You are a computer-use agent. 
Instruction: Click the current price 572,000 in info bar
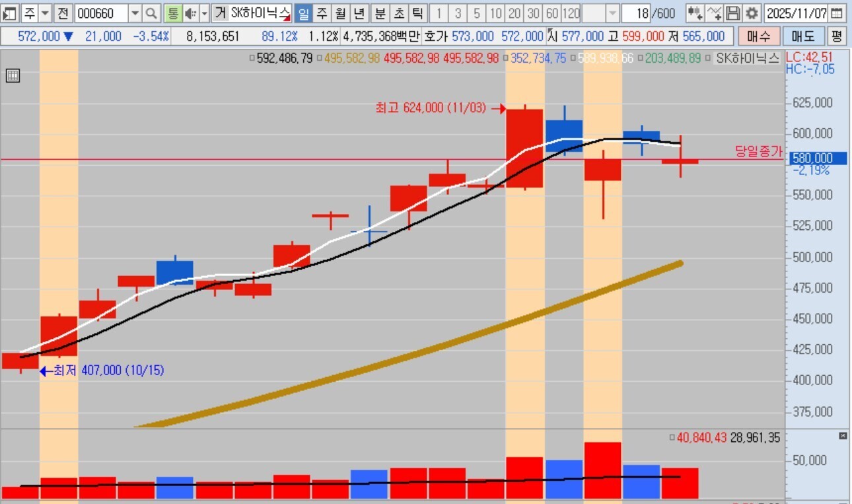[38, 36]
